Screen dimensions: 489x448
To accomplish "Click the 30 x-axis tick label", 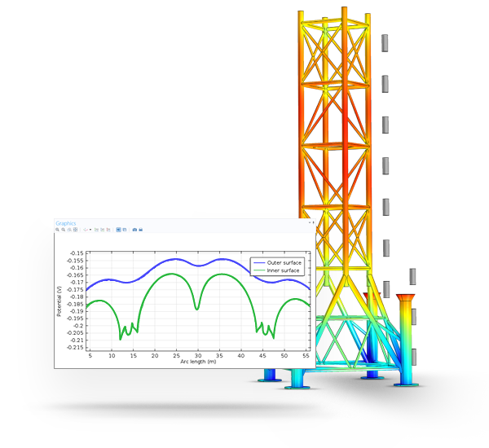I will pyautogui.click(x=198, y=355).
